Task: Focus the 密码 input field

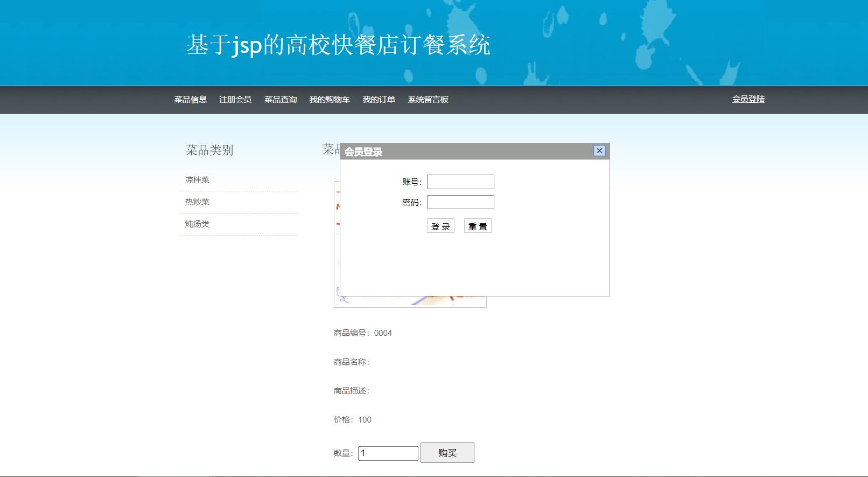Action: pos(460,202)
